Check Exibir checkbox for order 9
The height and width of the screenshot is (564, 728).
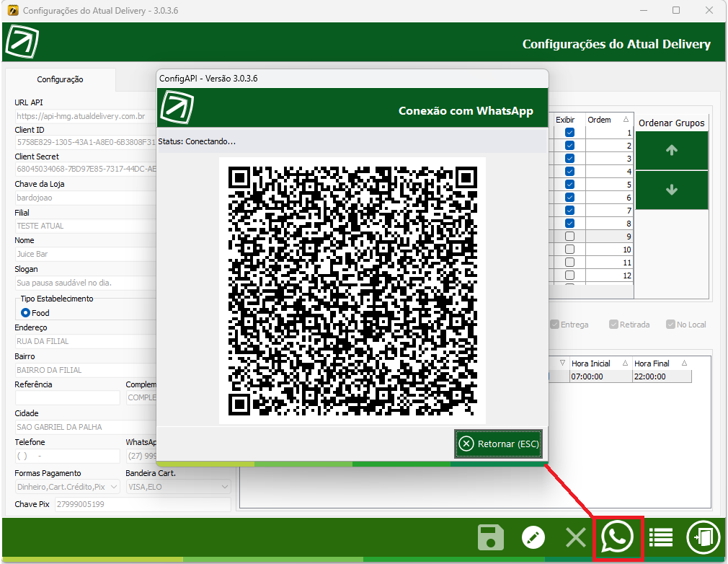[569, 237]
